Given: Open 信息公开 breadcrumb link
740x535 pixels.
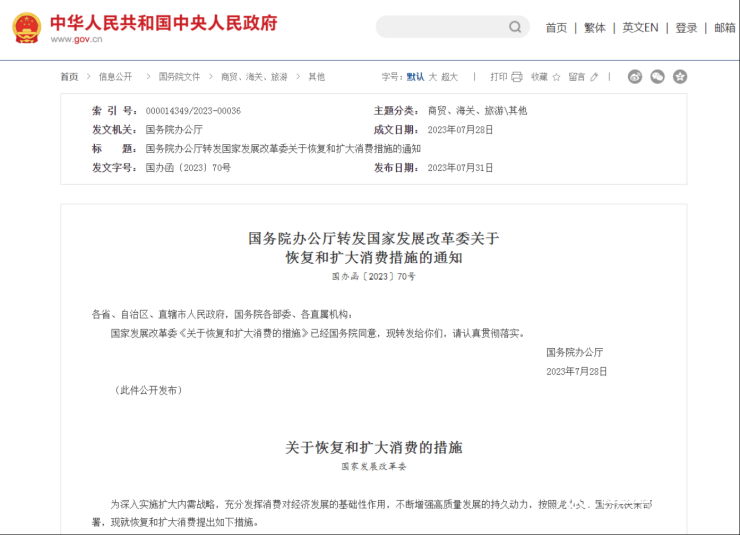Looking at the screenshot, I should click(x=115, y=77).
